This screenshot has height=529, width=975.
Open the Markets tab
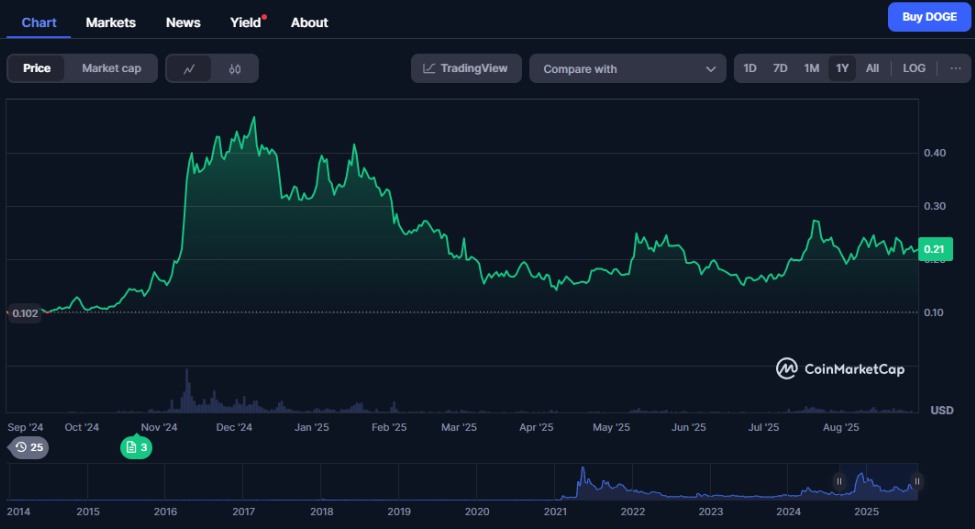[x=111, y=22]
